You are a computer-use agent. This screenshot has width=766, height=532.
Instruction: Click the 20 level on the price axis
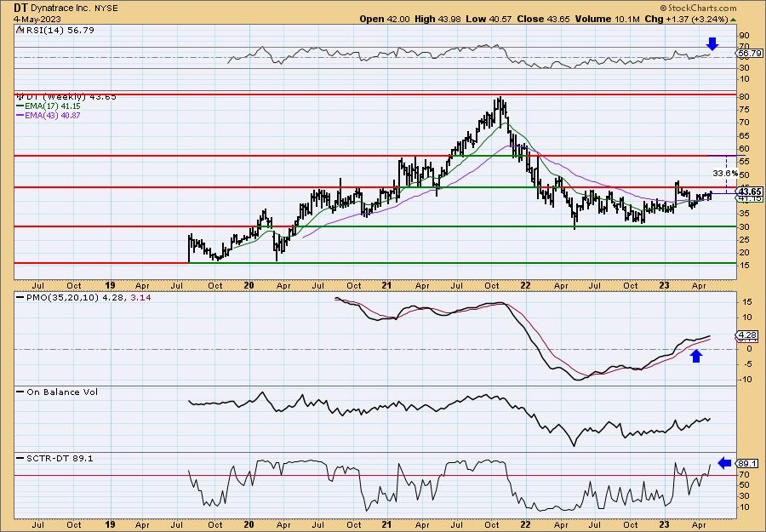tap(744, 253)
